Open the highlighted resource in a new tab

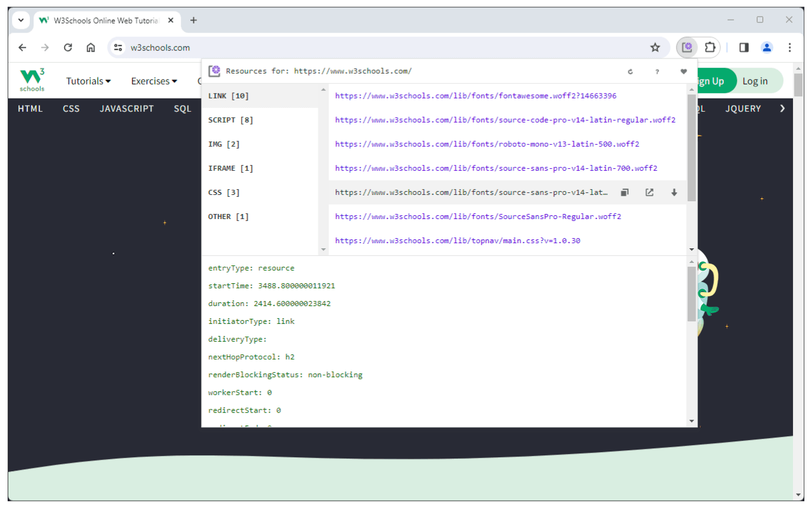tap(650, 192)
